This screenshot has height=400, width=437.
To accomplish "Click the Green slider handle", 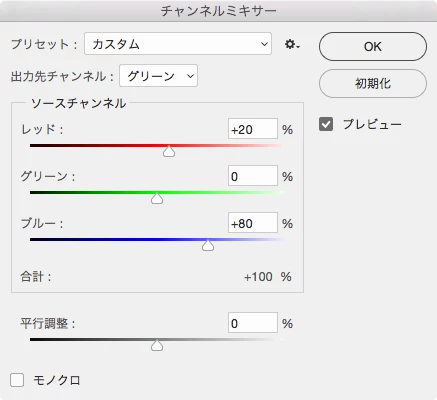I will pos(157,198).
